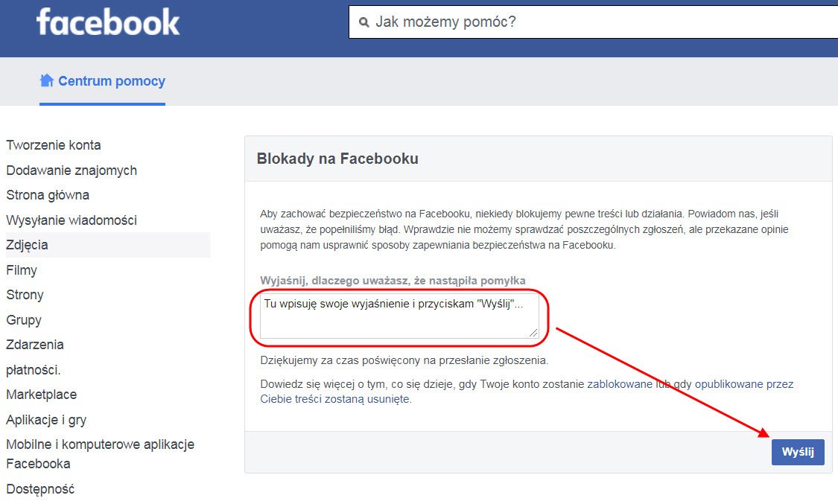Open the 'Filmy' help topic
838x504 pixels.
point(22,270)
